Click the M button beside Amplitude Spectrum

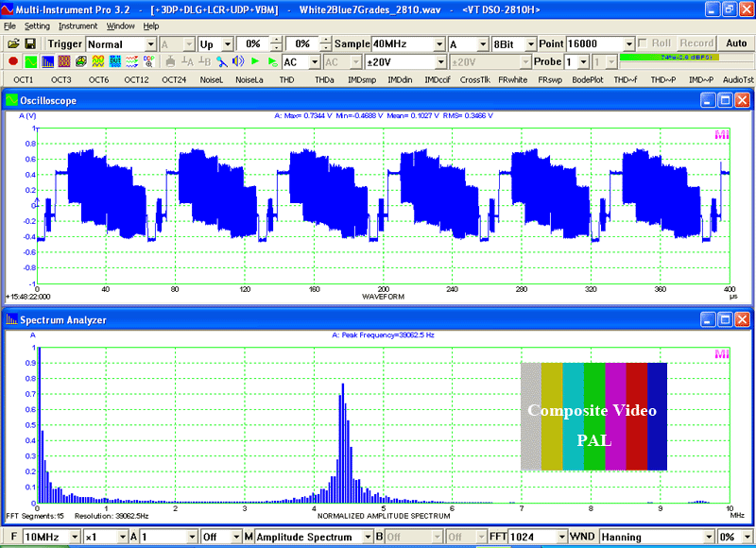click(x=249, y=537)
